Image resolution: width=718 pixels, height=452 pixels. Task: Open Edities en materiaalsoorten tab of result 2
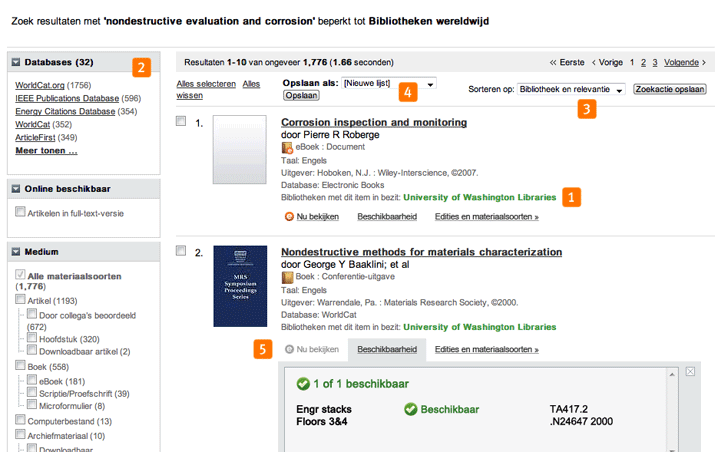point(486,349)
